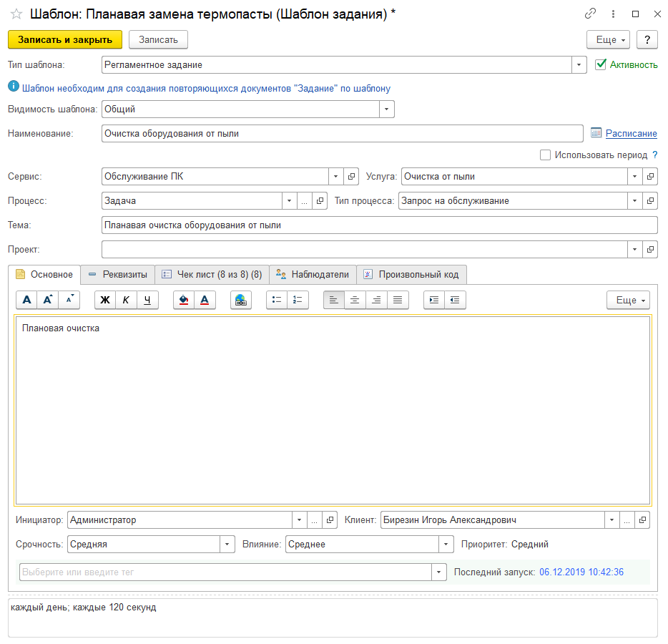
Task: Click the Тема input field
Action: pos(379,225)
